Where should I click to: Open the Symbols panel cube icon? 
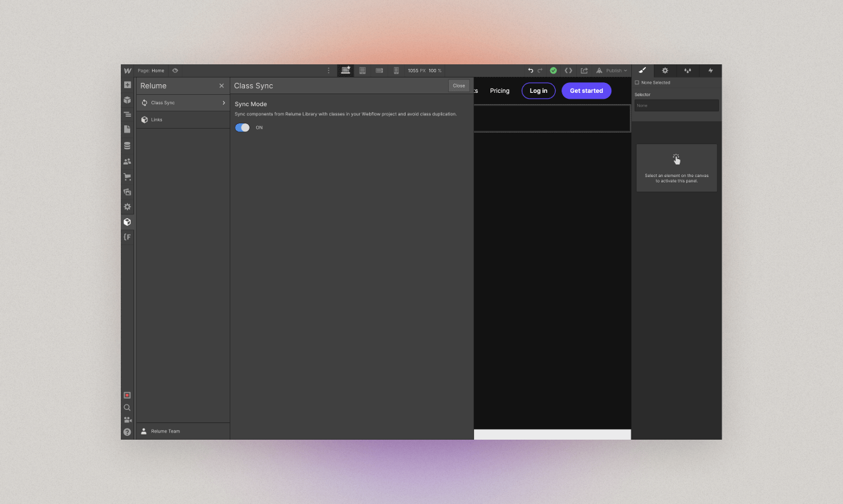click(x=127, y=100)
